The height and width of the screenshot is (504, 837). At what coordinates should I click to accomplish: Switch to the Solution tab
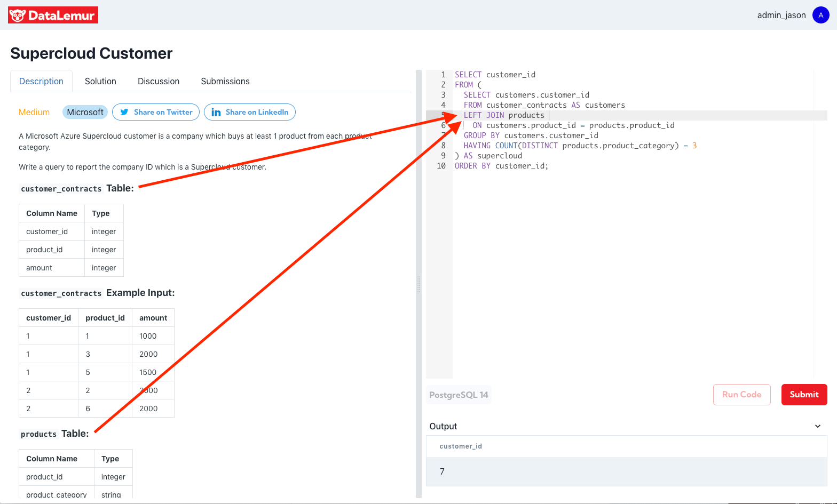click(100, 81)
